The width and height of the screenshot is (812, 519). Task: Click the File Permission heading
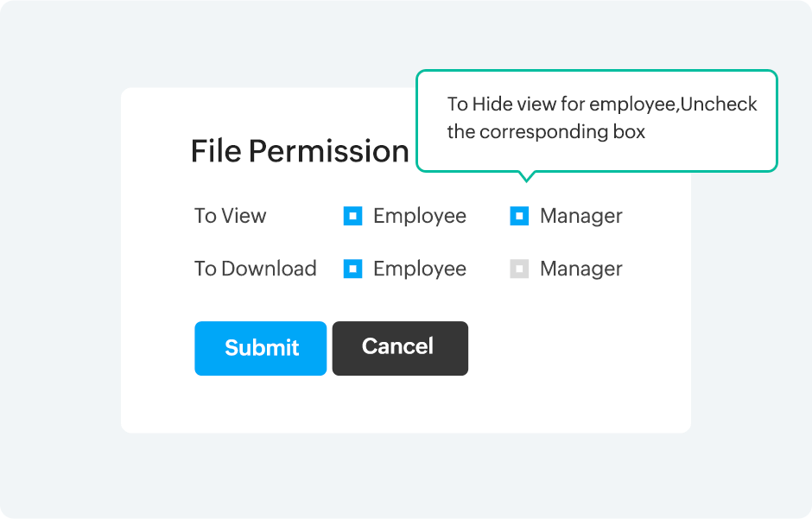pos(299,152)
